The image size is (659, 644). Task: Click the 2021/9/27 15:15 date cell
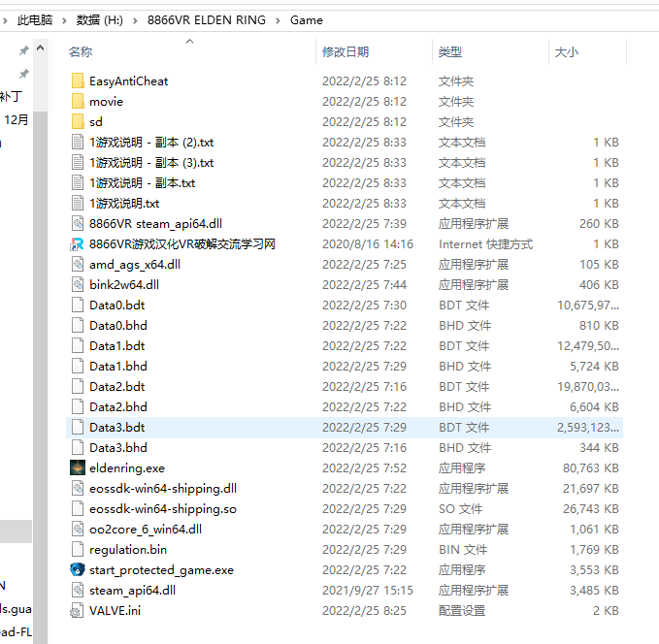coord(368,591)
